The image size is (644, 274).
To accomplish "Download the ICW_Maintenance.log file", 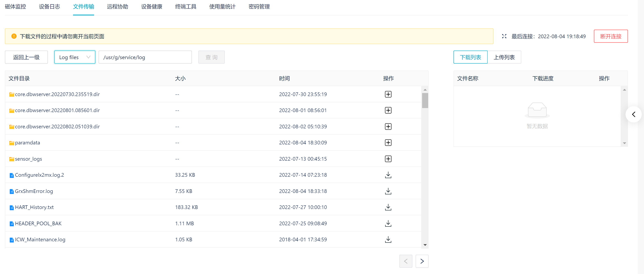I will point(388,239).
